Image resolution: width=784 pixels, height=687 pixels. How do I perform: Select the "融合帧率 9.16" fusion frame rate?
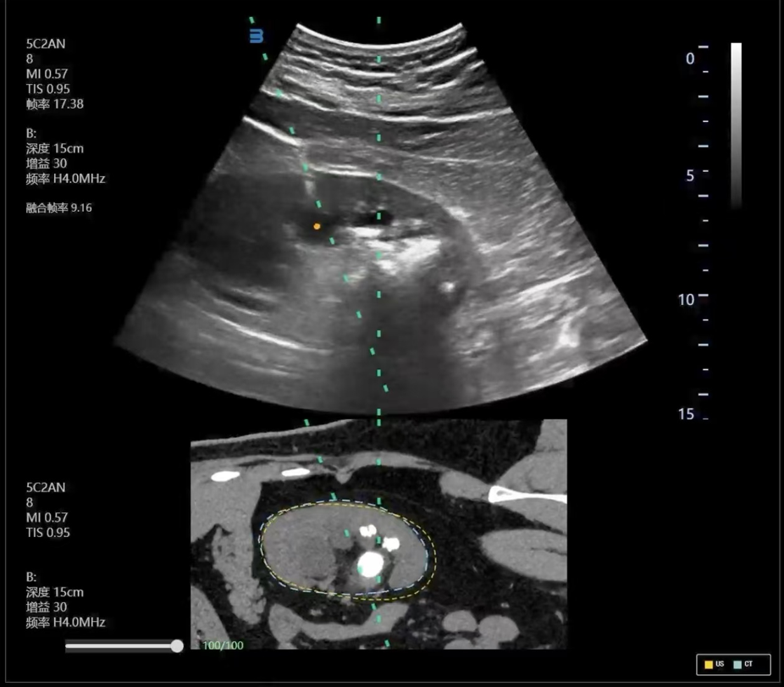59,208
